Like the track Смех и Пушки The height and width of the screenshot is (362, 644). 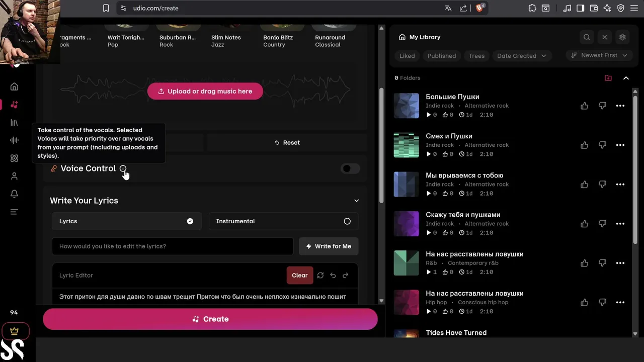tap(584, 145)
